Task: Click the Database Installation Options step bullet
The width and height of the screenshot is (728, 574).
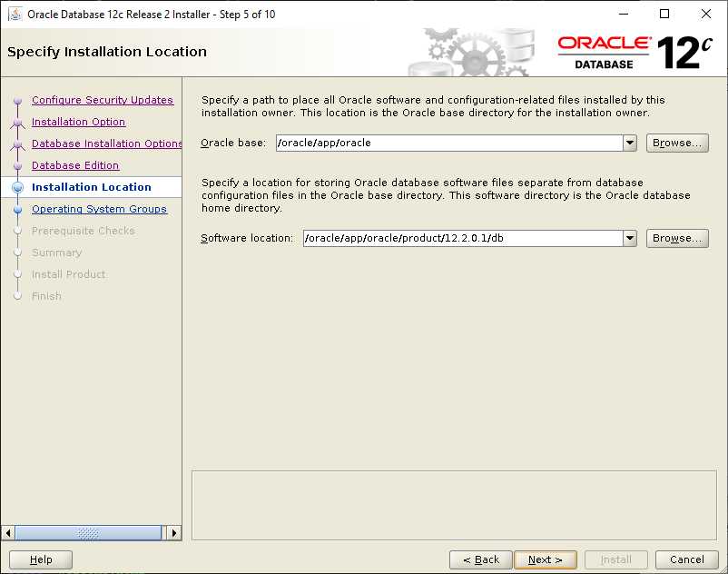Action: [17, 144]
